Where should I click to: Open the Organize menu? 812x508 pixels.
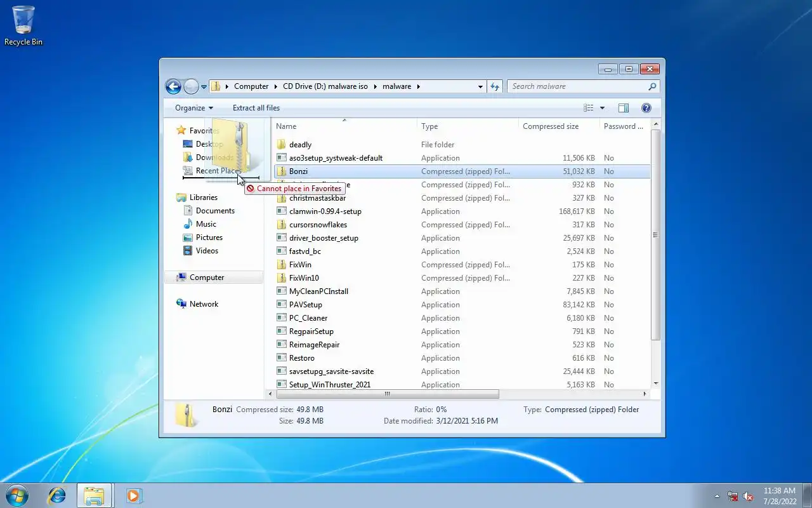[194, 108]
